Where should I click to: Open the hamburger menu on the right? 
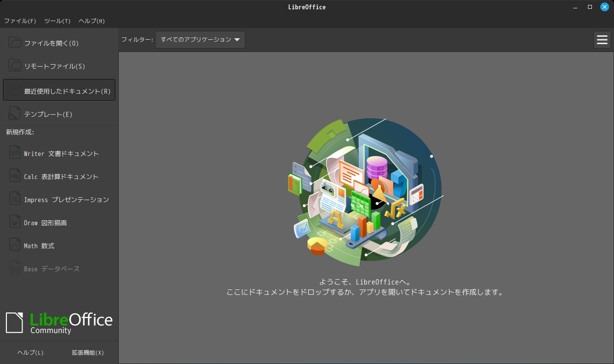[602, 40]
